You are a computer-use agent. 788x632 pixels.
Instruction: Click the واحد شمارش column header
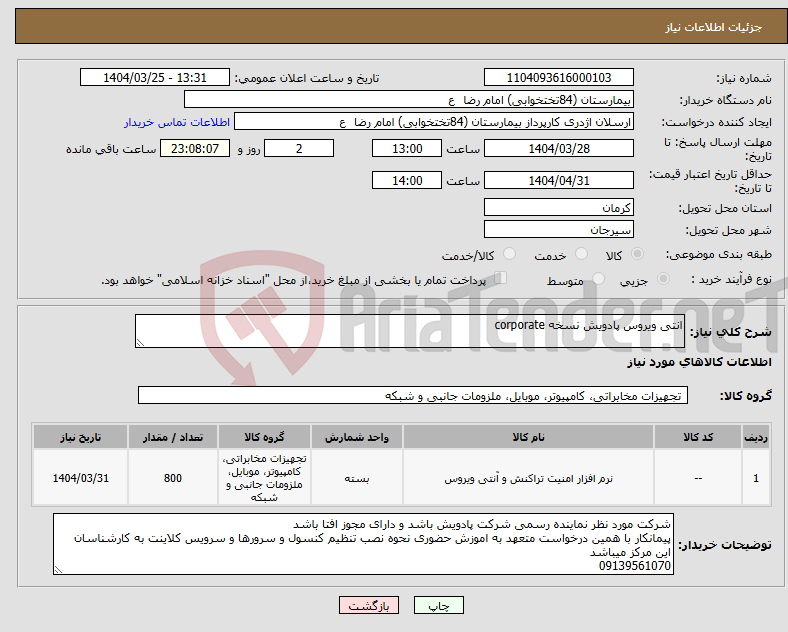coord(357,437)
